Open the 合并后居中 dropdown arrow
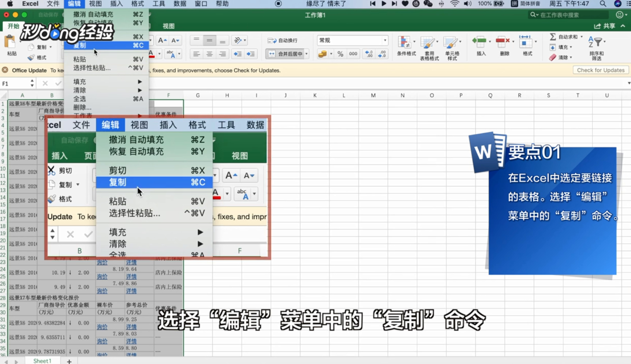This screenshot has width=631, height=364. (306, 54)
